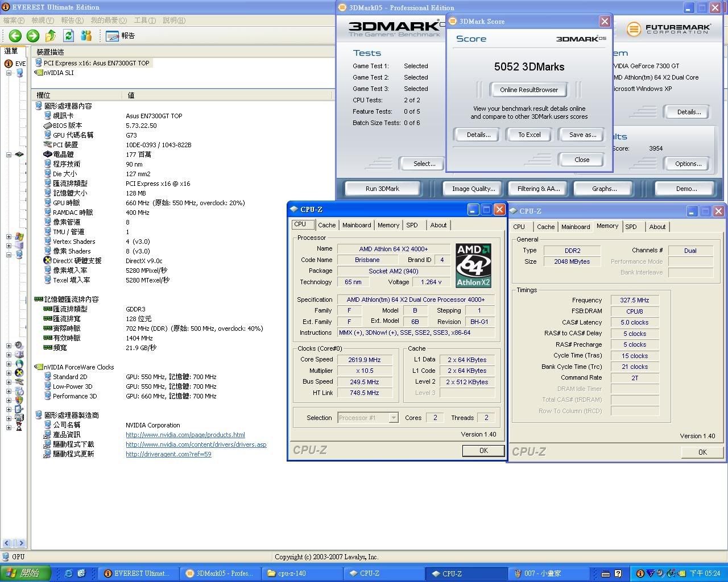Open the SPD tab in right CPU-Z window

point(631,227)
